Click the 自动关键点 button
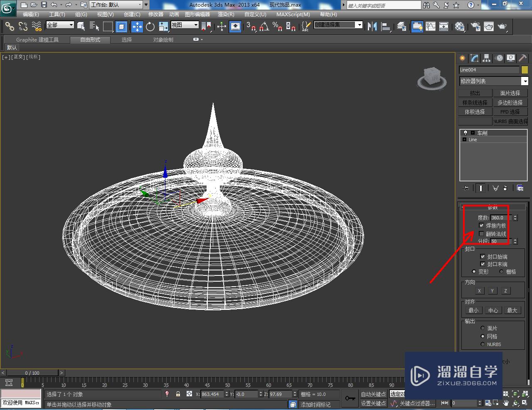532x410 pixels. tap(373, 394)
